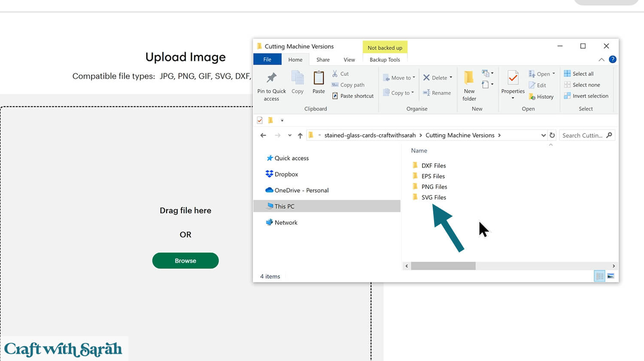Click the Paste clipboard icon
This screenshot has width=644, height=361.
click(319, 78)
